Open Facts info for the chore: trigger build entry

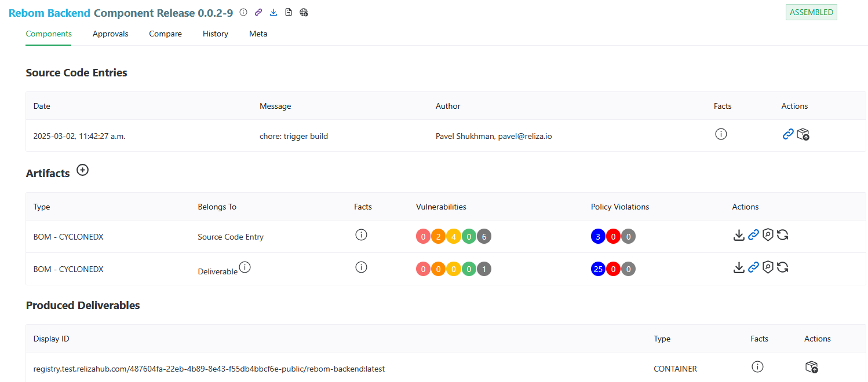point(721,134)
